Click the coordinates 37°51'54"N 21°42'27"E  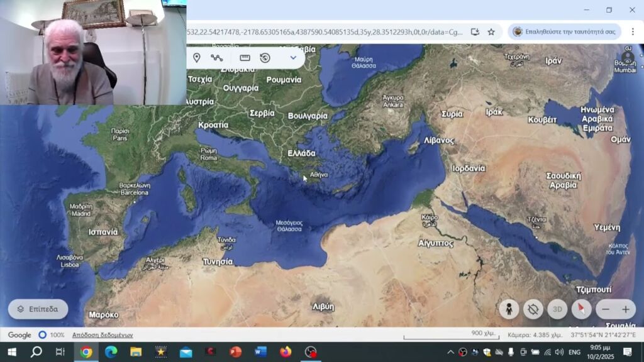[x=603, y=335]
